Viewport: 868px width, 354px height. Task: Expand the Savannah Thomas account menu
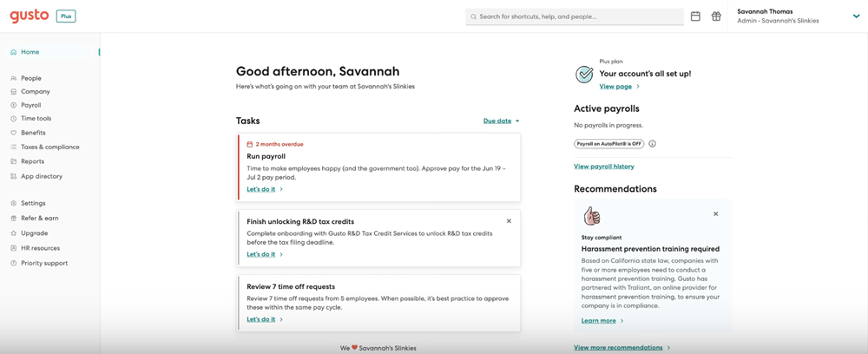[857, 16]
